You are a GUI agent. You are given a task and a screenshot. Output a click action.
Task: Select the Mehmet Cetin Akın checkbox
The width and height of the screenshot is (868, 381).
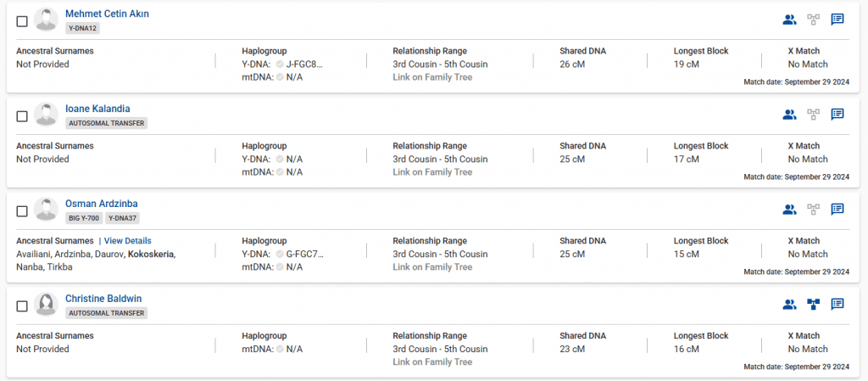[x=22, y=21]
